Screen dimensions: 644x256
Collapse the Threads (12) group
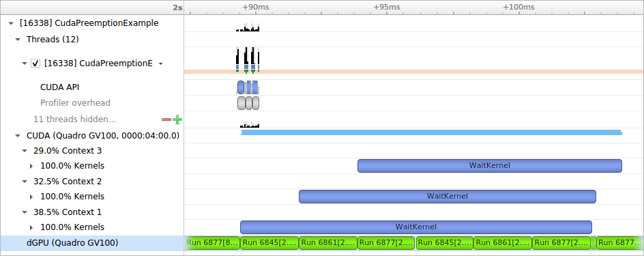pyautogui.click(x=18, y=40)
